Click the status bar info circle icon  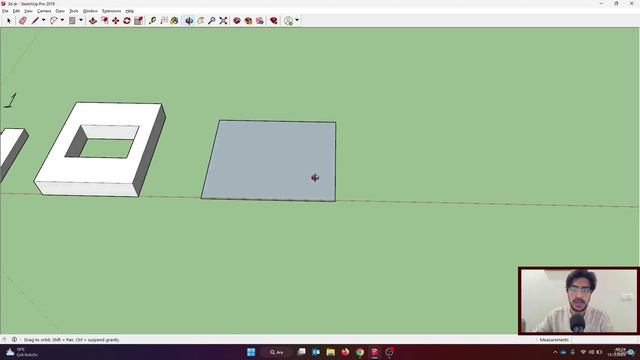14,340
